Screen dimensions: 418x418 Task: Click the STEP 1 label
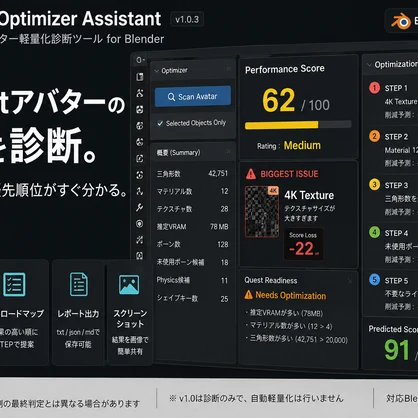coord(396,88)
